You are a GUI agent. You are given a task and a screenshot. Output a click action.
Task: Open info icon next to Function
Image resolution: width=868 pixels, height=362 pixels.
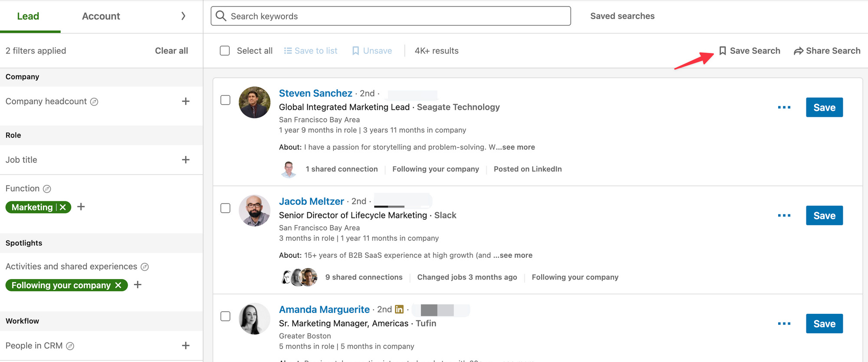point(47,189)
